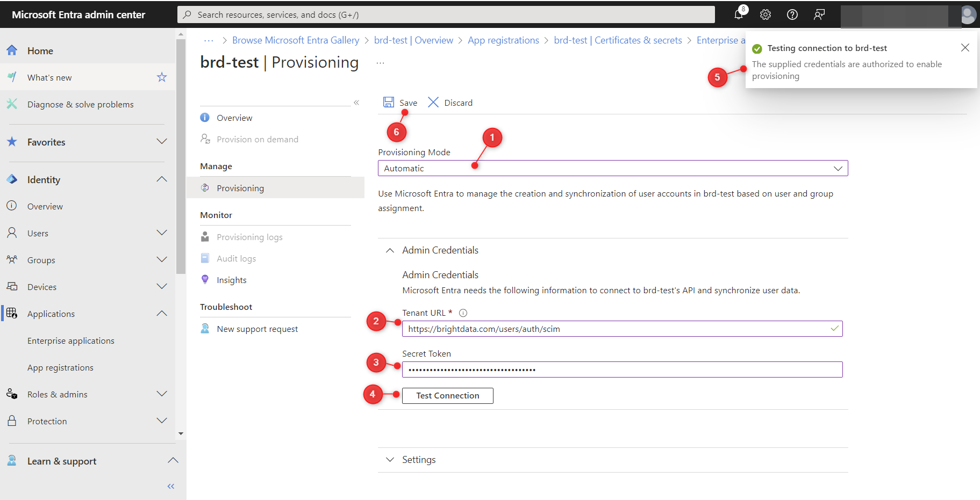Click the Save floppy disk icon

(x=389, y=102)
